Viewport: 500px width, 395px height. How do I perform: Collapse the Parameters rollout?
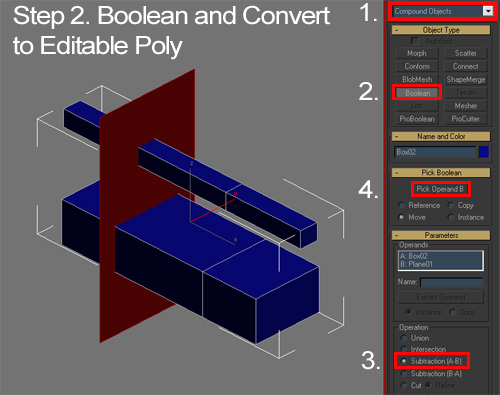pyautogui.click(x=441, y=235)
